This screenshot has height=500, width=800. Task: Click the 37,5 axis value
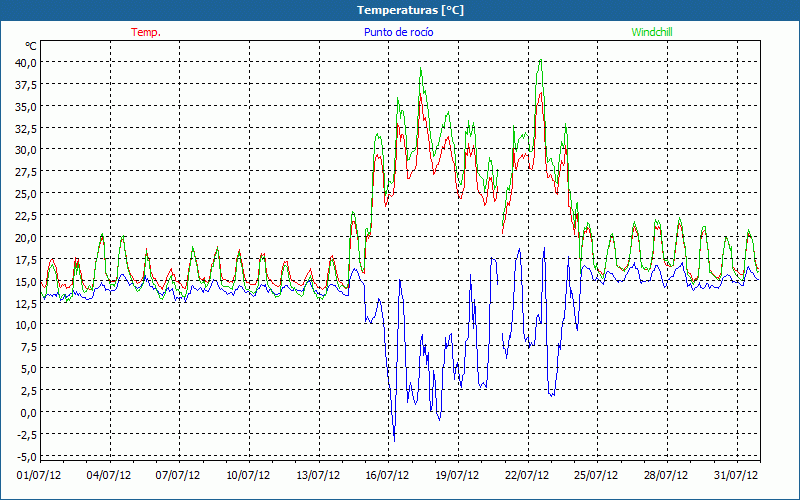coord(27,84)
